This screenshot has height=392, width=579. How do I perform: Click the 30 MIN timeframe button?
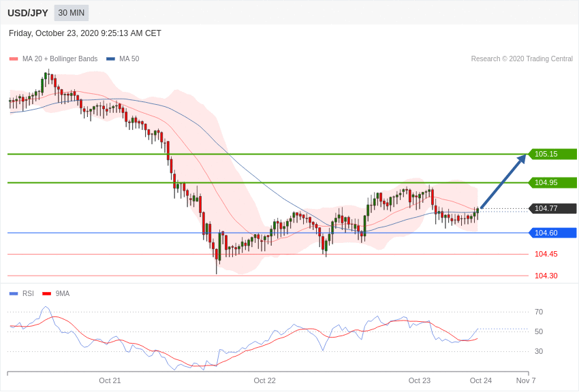click(72, 13)
